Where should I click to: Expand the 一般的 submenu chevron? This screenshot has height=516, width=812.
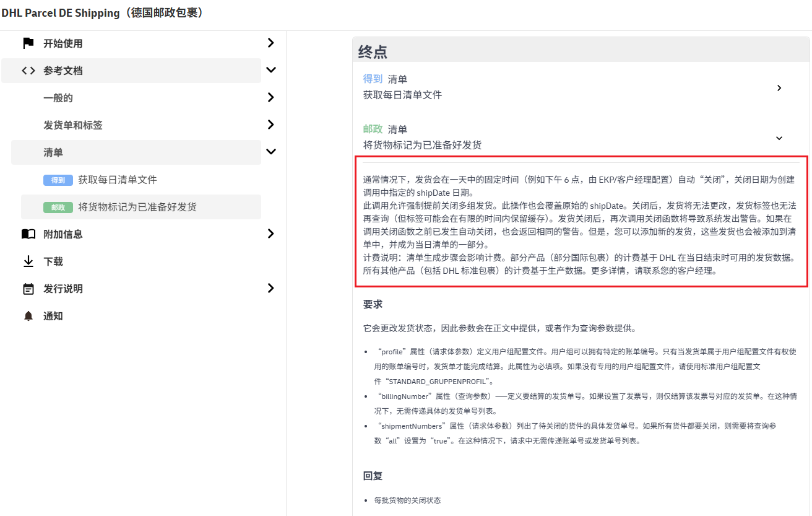(270, 97)
